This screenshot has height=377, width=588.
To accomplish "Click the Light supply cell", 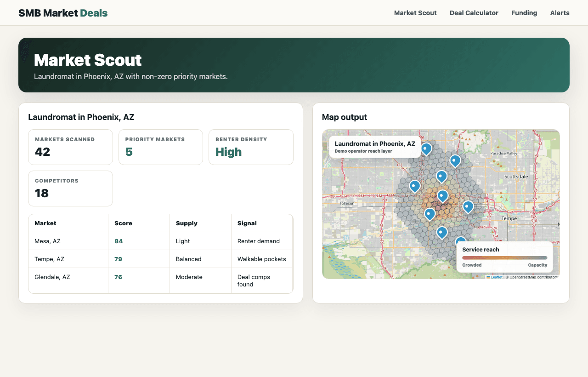I will point(201,241).
